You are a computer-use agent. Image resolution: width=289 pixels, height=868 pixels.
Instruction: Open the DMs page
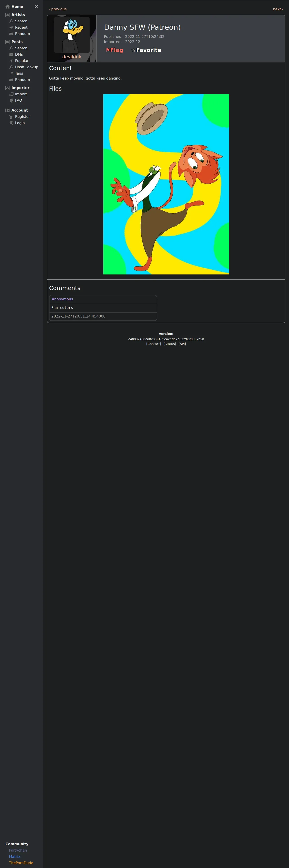19,55
